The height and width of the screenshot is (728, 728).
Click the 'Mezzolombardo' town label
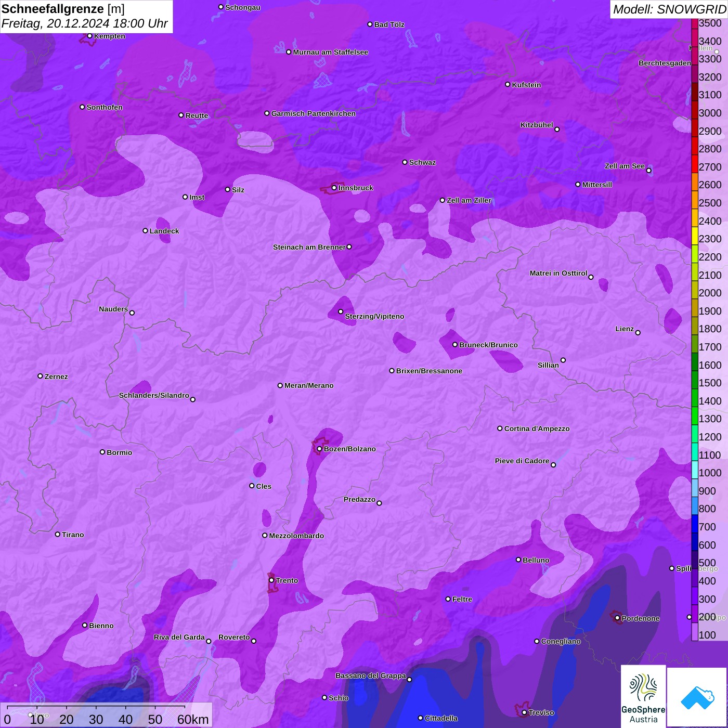click(x=296, y=536)
